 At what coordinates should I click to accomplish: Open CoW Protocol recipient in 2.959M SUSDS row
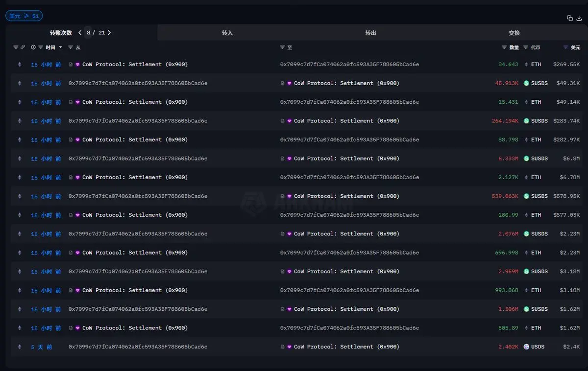pyautogui.click(x=346, y=272)
